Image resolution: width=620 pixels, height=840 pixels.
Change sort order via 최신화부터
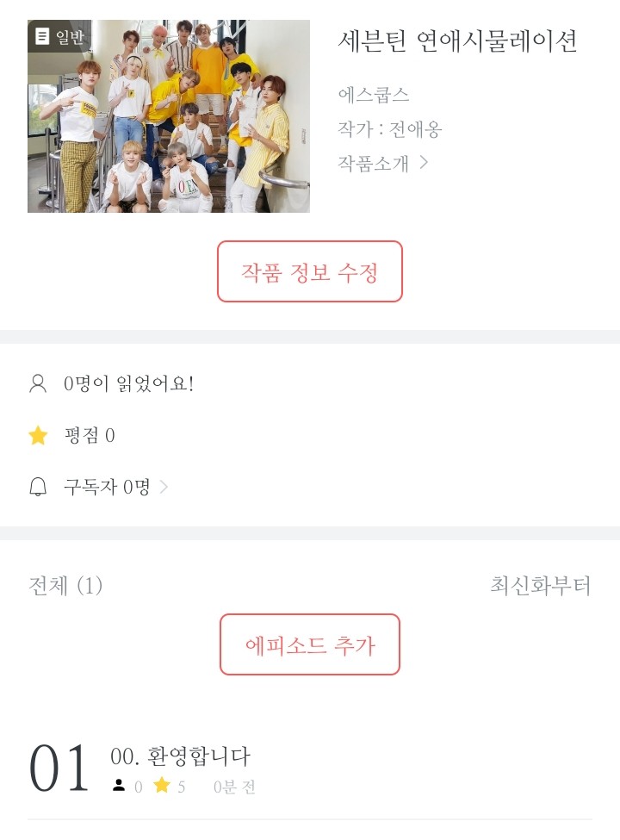[x=540, y=587]
